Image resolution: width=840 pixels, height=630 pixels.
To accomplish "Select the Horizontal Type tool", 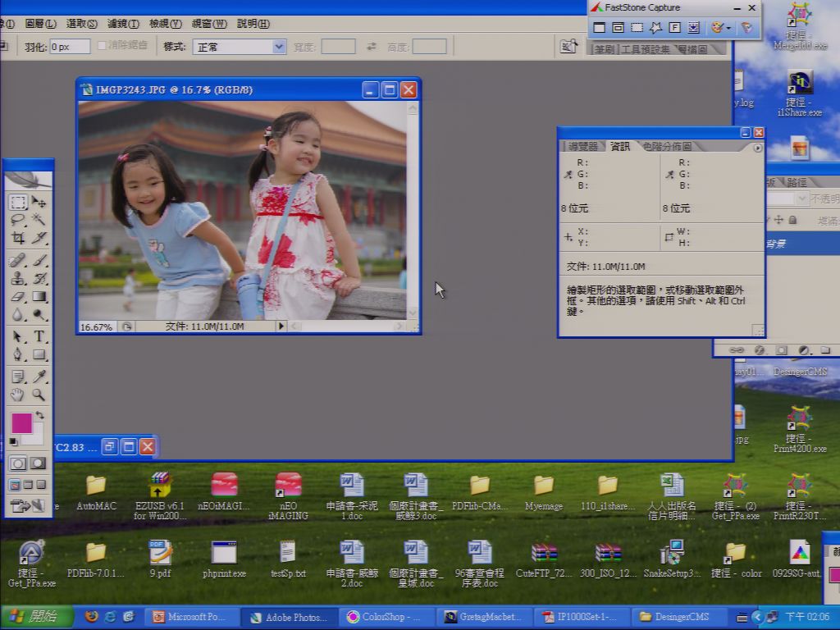I will point(39,336).
